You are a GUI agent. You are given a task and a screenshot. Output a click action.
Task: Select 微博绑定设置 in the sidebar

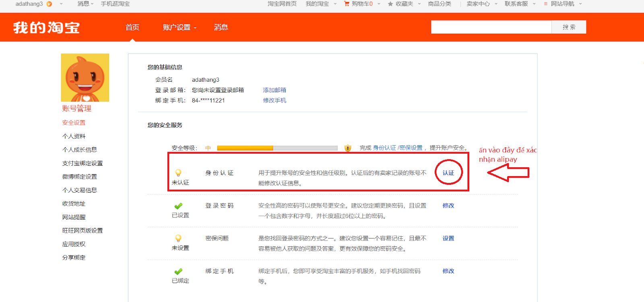pos(80,177)
